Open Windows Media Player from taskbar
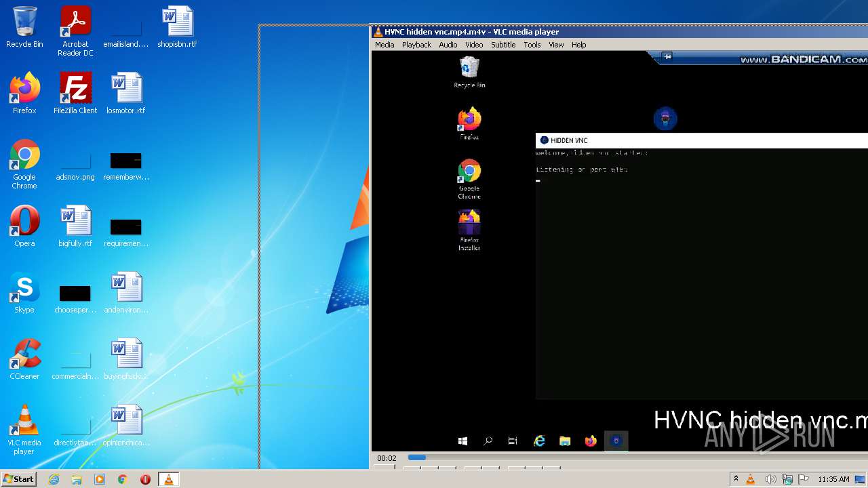The width and height of the screenshot is (868, 488). [x=100, y=479]
